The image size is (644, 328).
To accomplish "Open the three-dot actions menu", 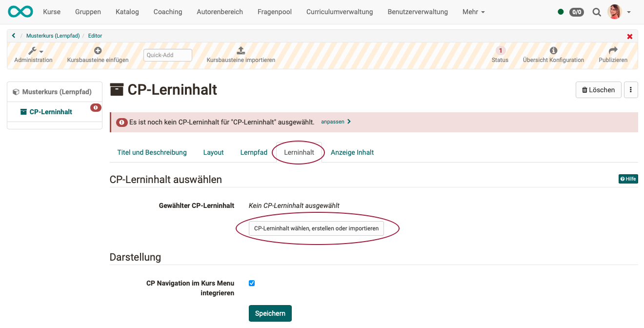I will pyautogui.click(x=631, y=90).
